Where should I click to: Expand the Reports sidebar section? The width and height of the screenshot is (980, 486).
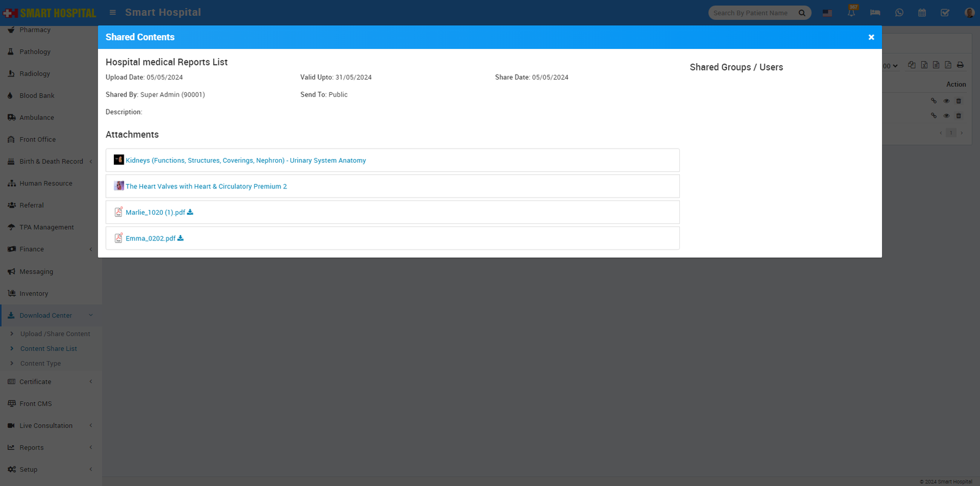click(x=32, y=447)
